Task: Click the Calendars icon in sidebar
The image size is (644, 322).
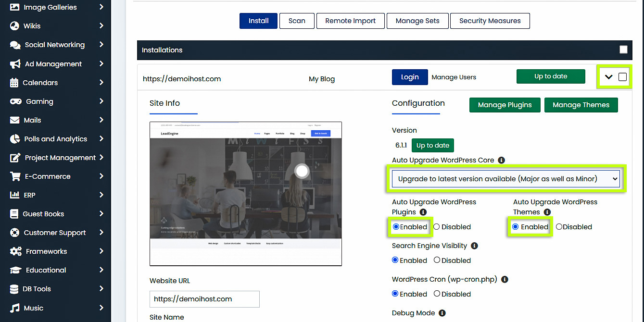Action: point(14,83)
